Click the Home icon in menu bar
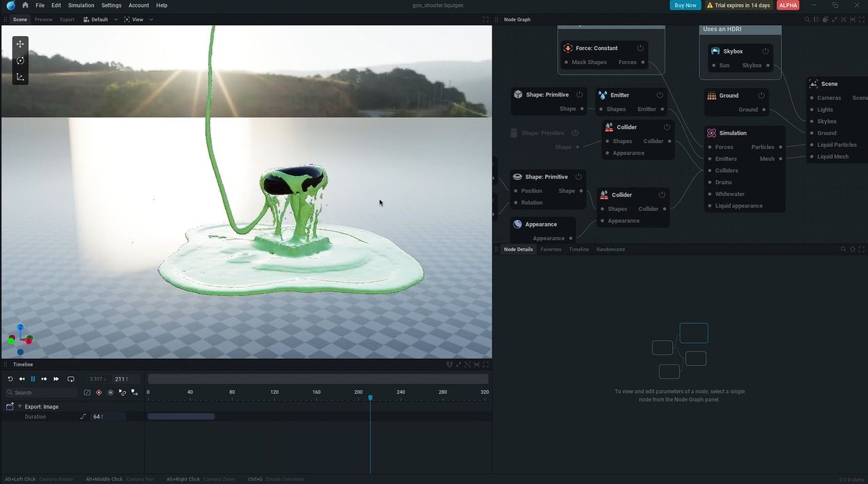The width and height of the screenshot is (868, 484). (25, 6)
